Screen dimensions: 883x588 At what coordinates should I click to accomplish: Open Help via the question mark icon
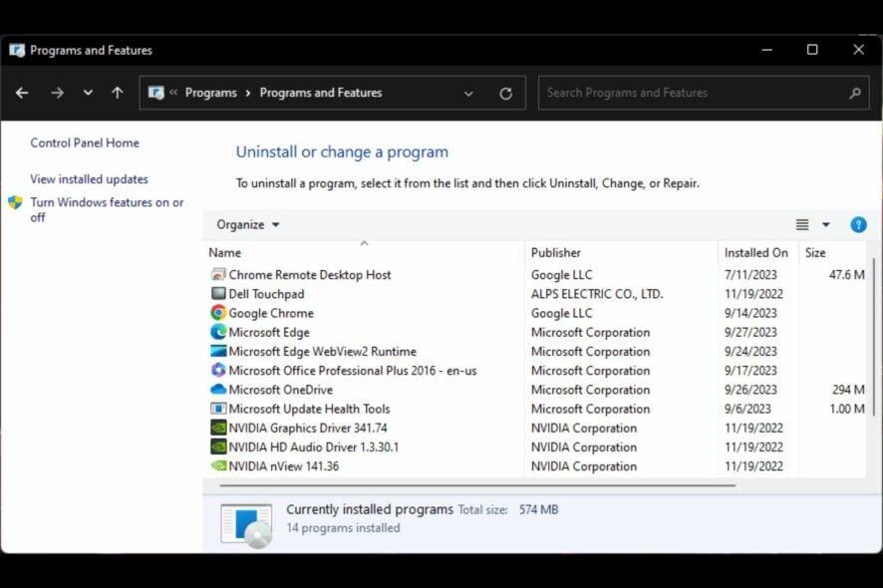point(858,224)
